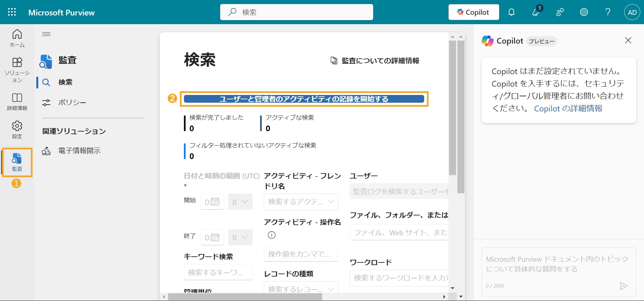Click the inner vertical scrollbar thumb

[452, 108]
